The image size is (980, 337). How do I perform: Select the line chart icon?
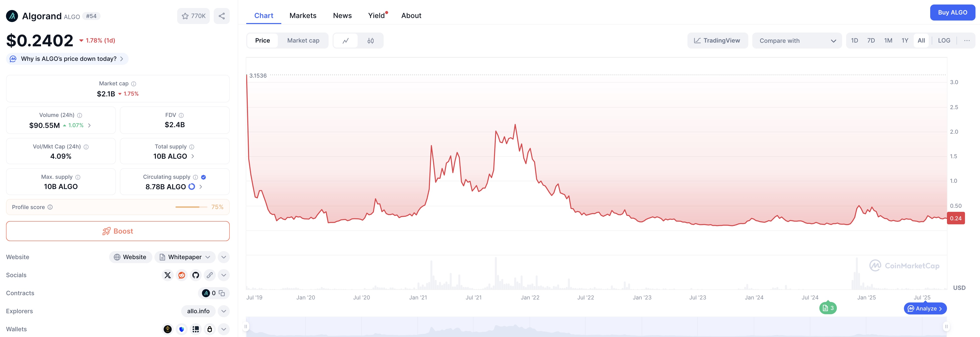pos(345,40)
